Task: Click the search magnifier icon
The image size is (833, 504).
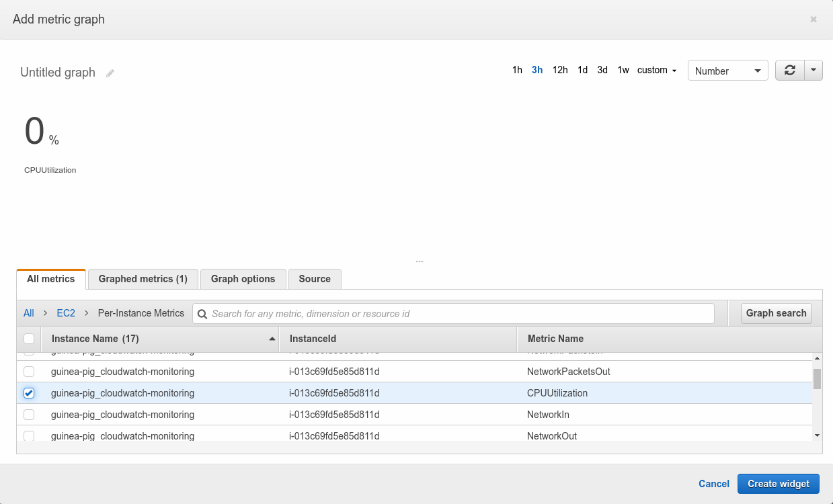Action: coord(202,314)
